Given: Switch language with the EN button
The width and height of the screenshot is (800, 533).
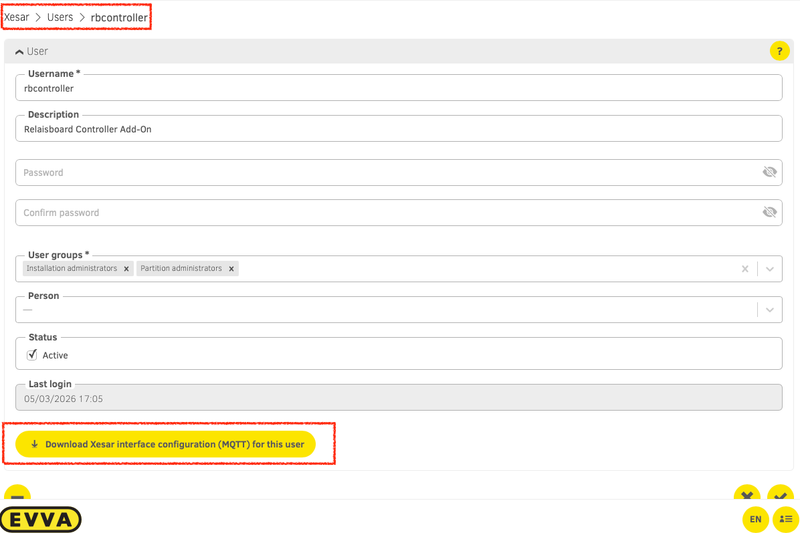Looking at the screenshot, I should [756, 519].
